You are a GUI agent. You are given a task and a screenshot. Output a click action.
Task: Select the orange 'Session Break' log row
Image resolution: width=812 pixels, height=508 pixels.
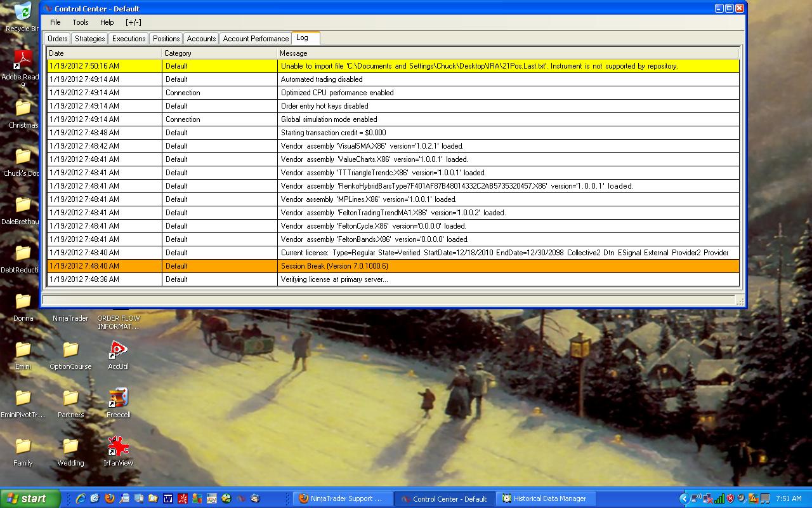393,266
